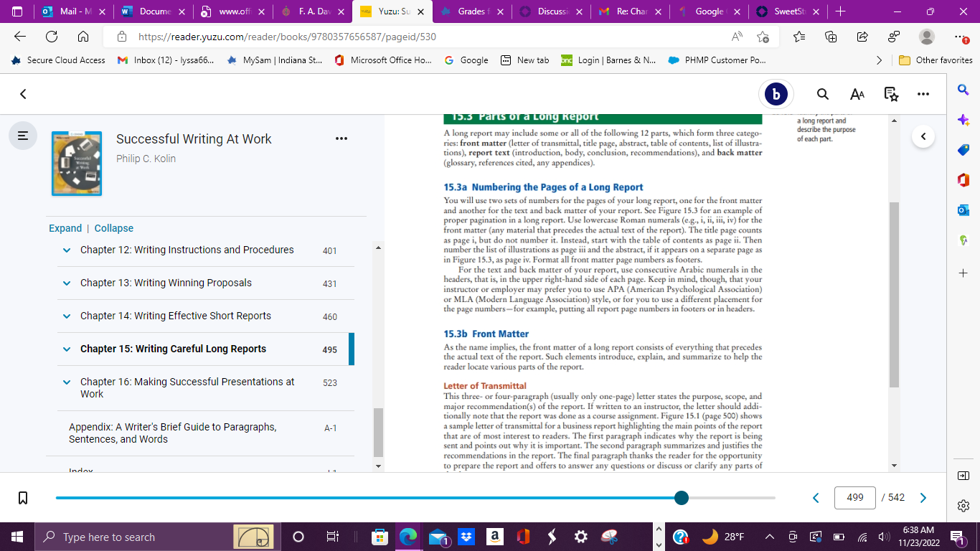Open the Secure Cloud Access bookmark
Image resolution: width=980 pixels, height=551 pixels.
click(x=58, y=60)
